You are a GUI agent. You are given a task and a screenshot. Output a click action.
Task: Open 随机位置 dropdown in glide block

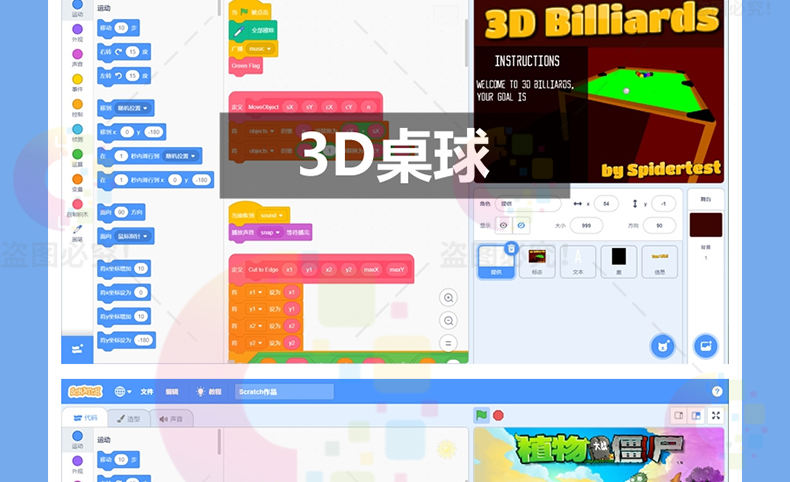180,156
